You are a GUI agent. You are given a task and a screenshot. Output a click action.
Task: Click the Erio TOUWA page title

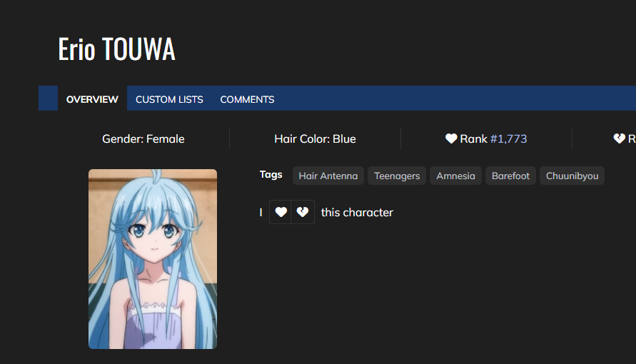click(x=116, y=49)
